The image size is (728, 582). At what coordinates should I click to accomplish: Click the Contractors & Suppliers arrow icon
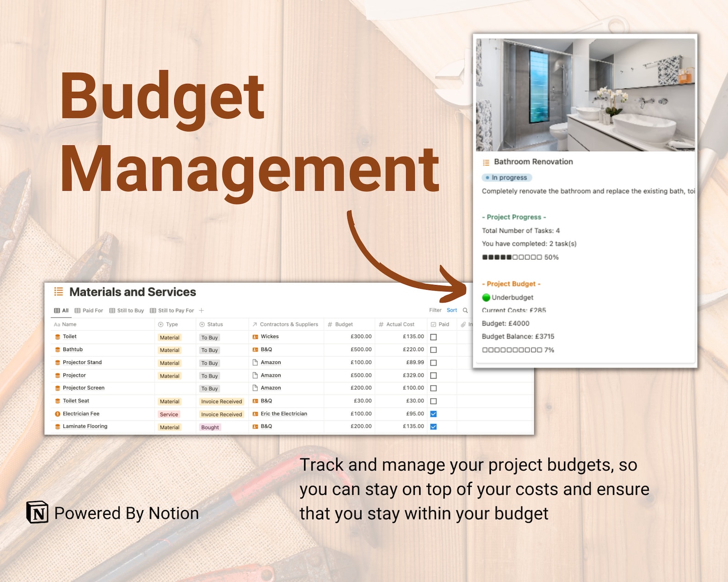[x=255, y=324]
